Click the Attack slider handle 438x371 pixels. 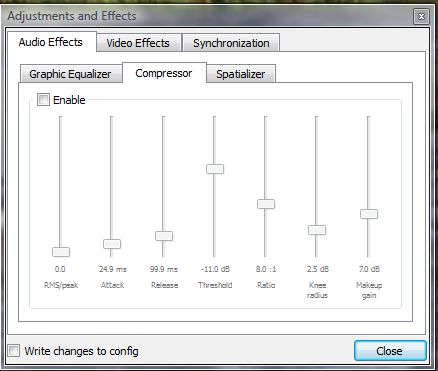click(112, 244)
